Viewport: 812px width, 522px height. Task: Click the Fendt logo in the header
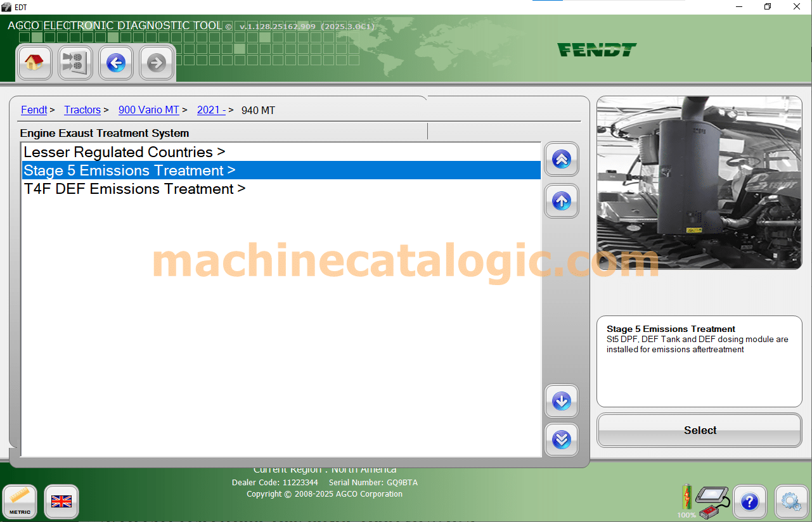tap(597, 49)
